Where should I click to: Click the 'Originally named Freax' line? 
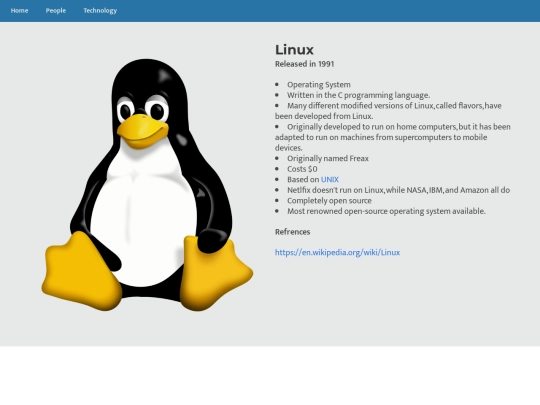(328, 158)
